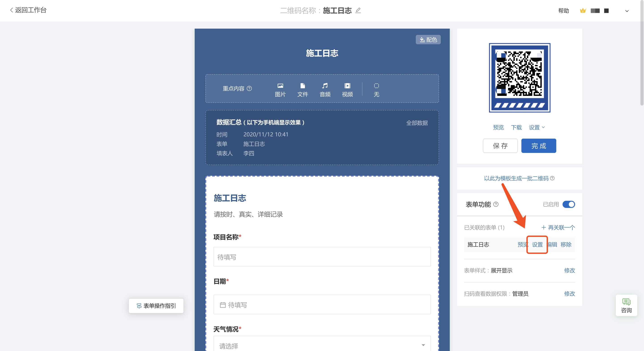Show help for batch QR template
The image size is (644, 351).
552,178
